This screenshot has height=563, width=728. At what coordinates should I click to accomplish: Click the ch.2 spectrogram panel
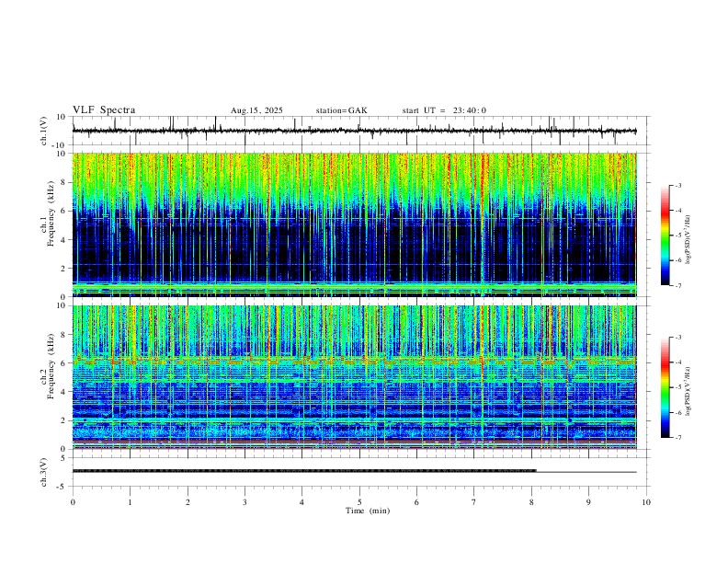coord(354,377)
